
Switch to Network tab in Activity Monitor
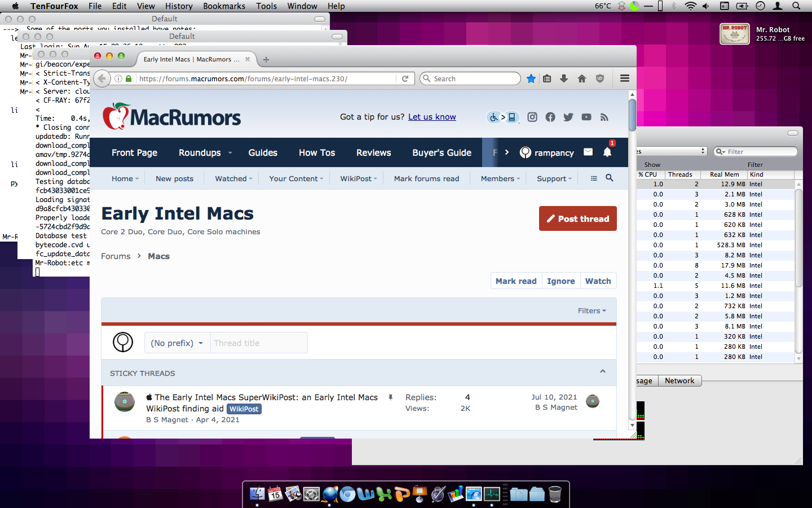(679, 380)
